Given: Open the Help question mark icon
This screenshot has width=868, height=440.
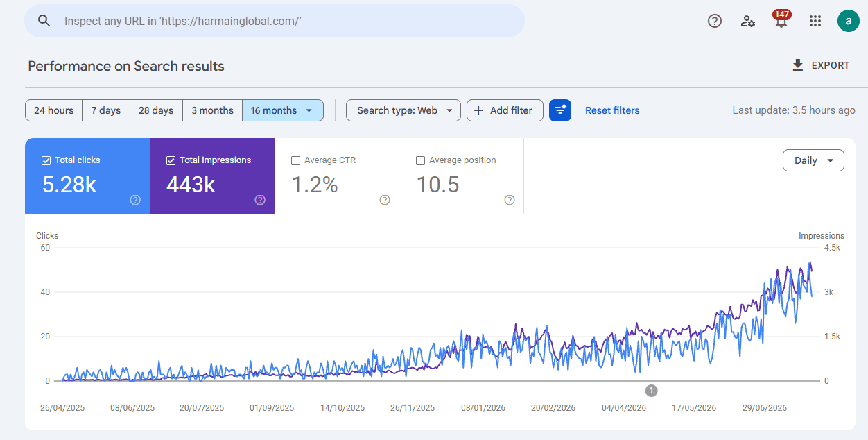Looking at the screenshot, I should click(x=715, y=21).
